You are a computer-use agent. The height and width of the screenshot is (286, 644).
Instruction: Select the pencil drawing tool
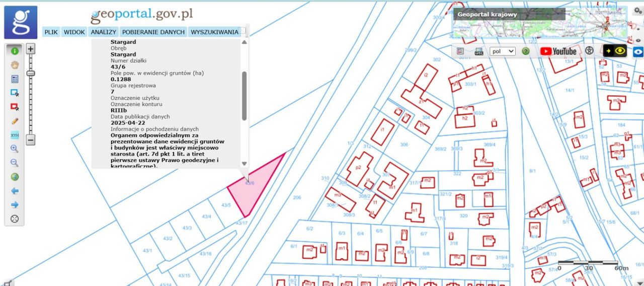coord(15,121)
